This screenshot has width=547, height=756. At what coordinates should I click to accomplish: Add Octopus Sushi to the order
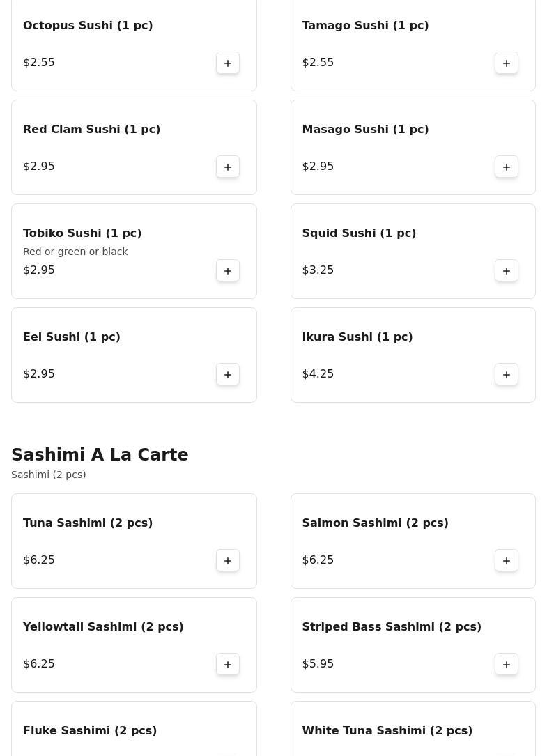(x=228, y=63)
